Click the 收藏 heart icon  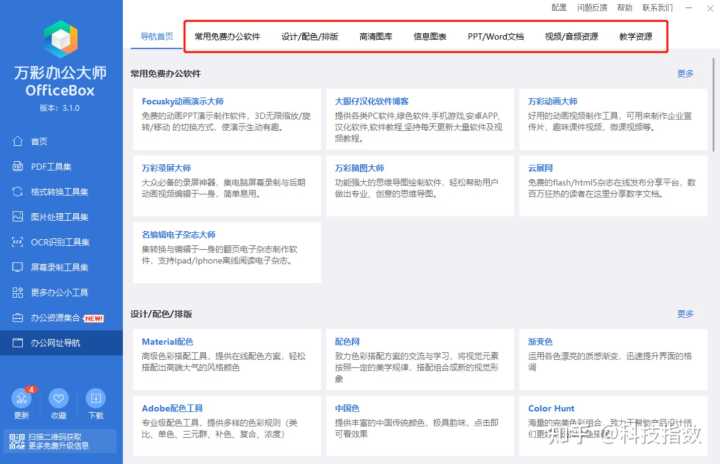pyautogui.click(x=58, y=398)
